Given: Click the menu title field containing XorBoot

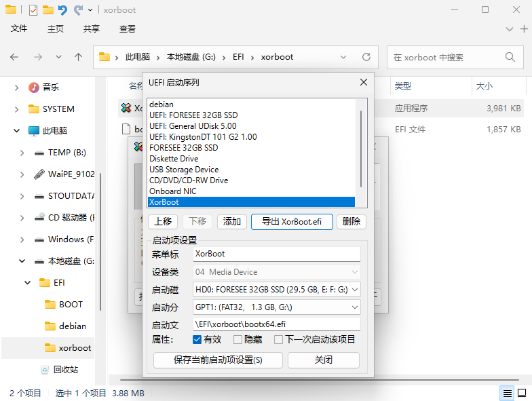Looking at the screenshot, I should [277, 254].
